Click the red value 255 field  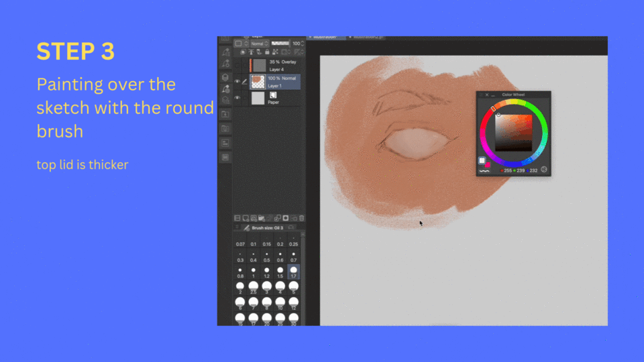[508, 170]
